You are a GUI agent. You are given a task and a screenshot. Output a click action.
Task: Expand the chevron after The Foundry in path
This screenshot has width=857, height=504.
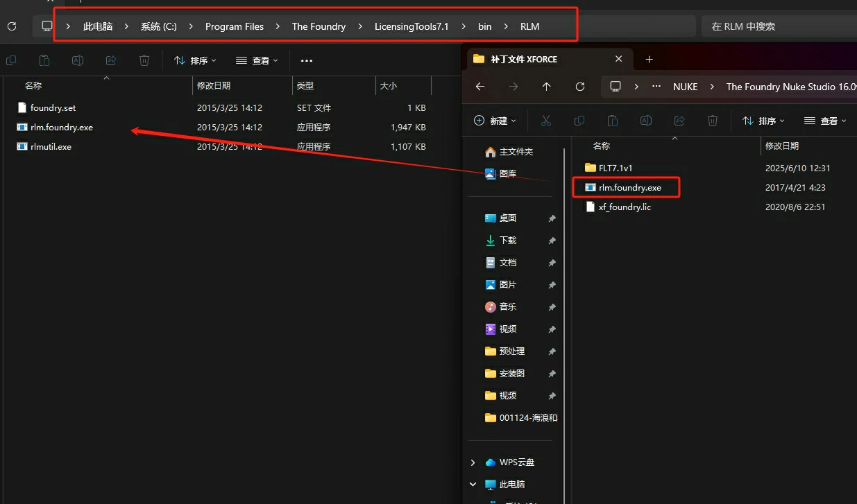pos(359,26)
